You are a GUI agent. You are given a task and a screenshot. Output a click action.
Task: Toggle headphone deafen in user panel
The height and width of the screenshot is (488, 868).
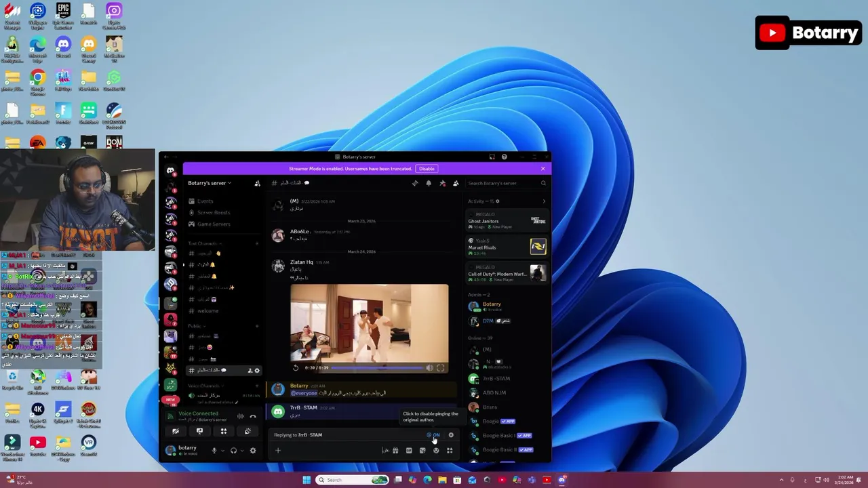pos(233,450)
